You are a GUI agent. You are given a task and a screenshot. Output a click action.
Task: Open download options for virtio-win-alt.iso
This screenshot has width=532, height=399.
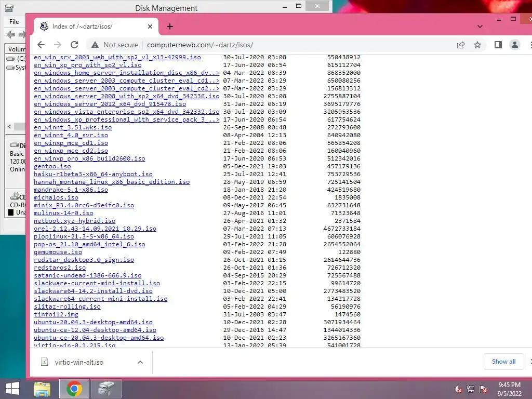click(140, 362)
